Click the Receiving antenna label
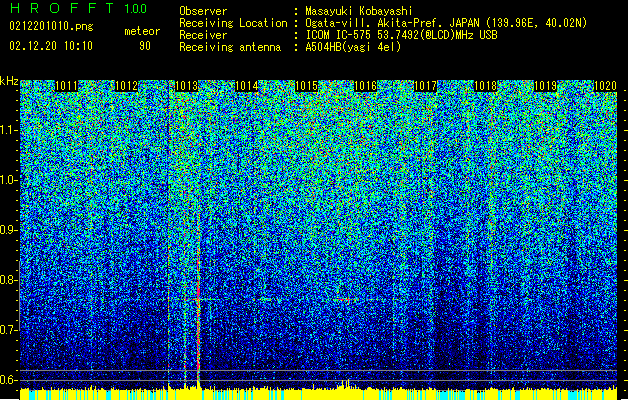Viewport: 629px width, 400px height. pos(230,47)
